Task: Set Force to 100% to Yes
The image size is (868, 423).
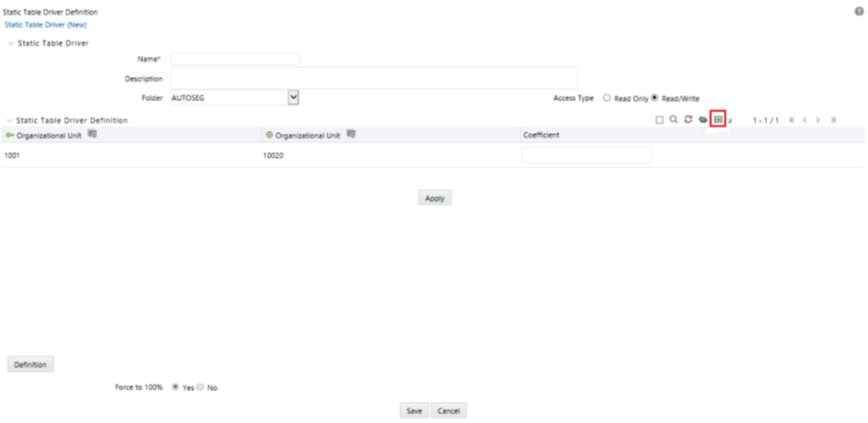Action: pyautogui.click(x=176, y=387)
